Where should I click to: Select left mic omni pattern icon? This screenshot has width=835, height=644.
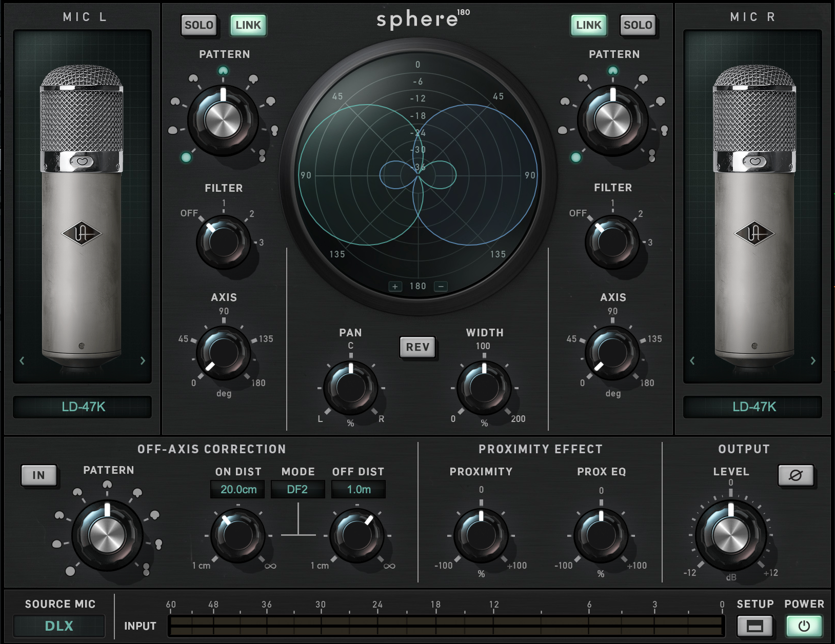point(186,157)
